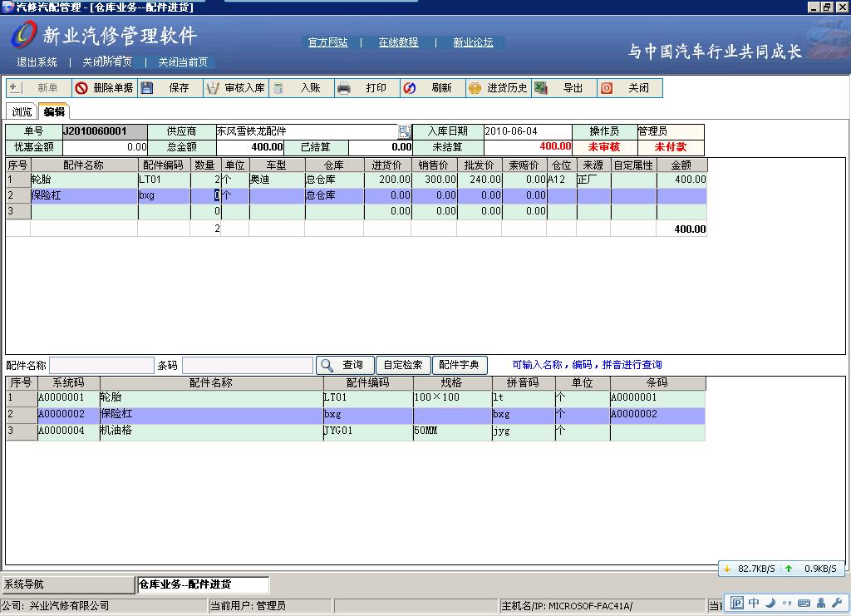The height and width of the screenshot is (616, 851).
Task: Click the 关闭 close toolbar icon
Action: pyautogui.click(x=607, y=88)
